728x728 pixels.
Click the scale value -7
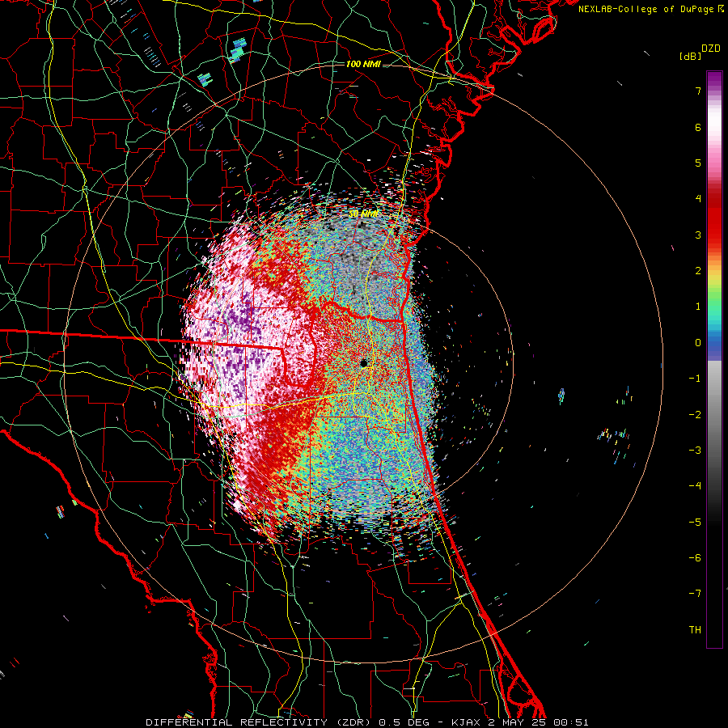pos(695,594)
